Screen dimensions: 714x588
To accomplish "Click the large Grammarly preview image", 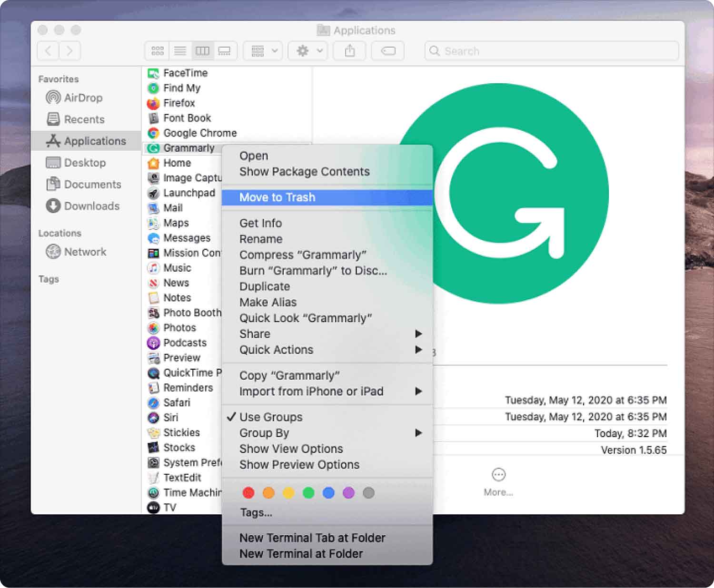I will tap(498, 194).
